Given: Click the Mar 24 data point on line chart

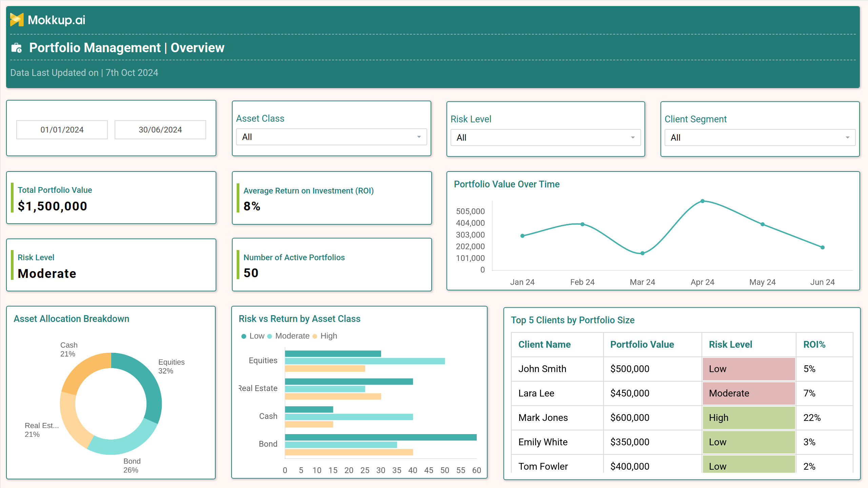Looking at the screenshot, I should pyautogui.click(x=643, y=253).
